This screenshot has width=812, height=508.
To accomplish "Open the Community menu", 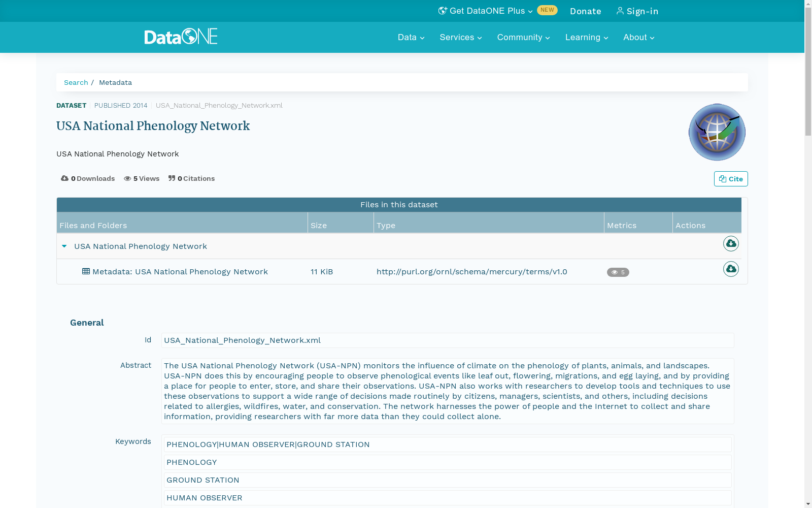I will pos(523,37).
